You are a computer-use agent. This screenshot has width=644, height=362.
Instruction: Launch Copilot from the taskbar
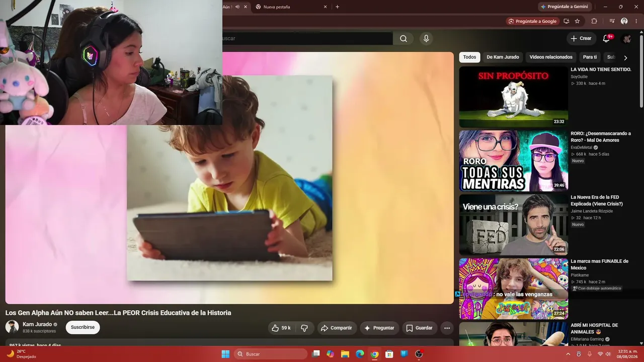[331, 354]
